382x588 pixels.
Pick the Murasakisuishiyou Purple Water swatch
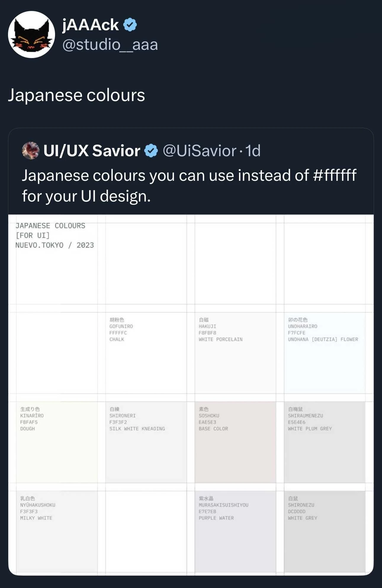point(235,531)
